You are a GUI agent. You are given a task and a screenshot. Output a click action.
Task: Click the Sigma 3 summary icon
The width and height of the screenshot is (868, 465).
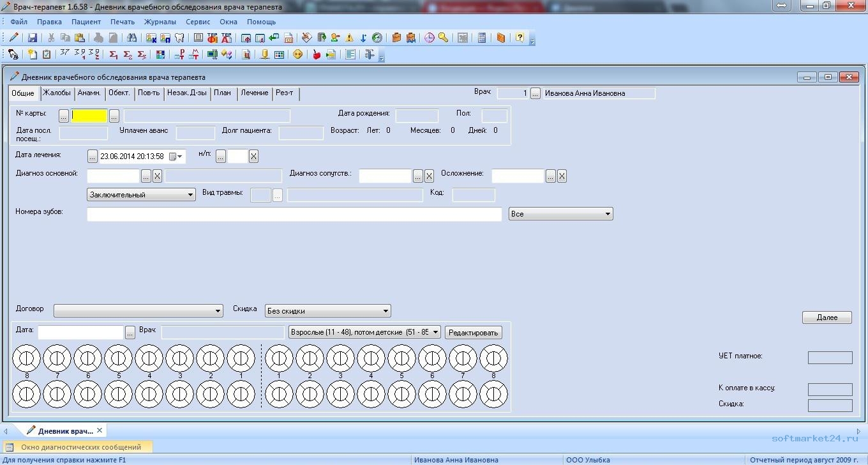[x=142, y=55]
